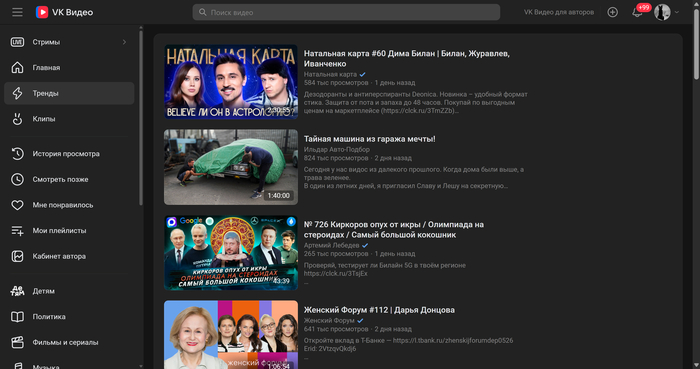
Task: Click the VK Видео logo
Action: (65, 12)
